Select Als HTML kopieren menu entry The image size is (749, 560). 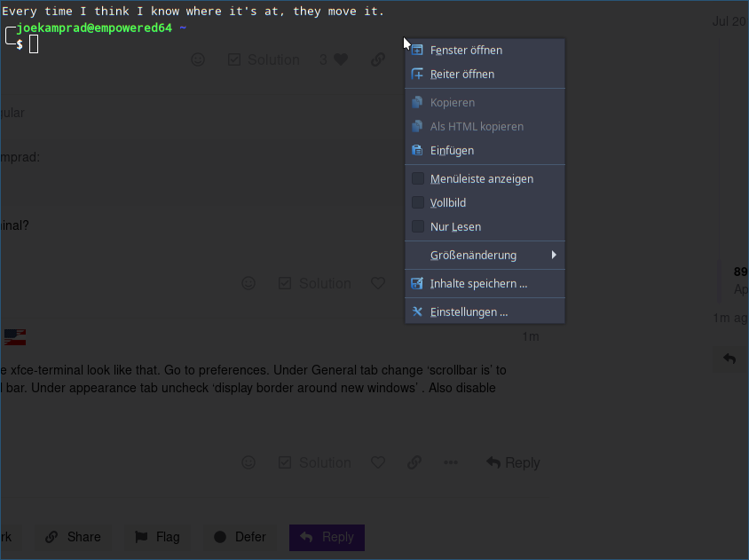click(477, 127)
